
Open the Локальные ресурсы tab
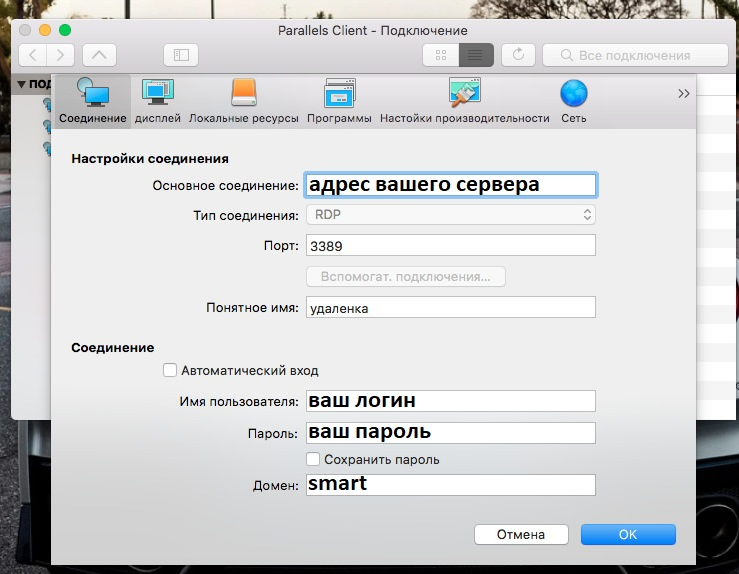(x=244, y=101)
